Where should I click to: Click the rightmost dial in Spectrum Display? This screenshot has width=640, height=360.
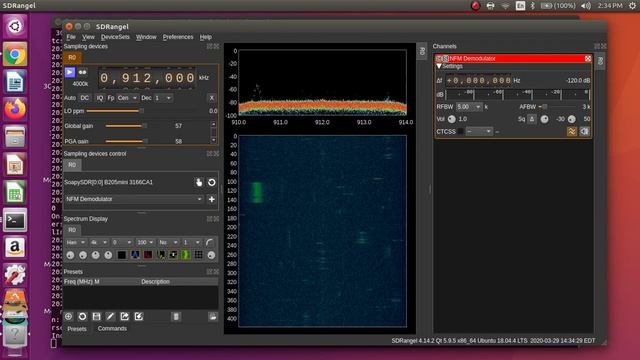(211, 255)
